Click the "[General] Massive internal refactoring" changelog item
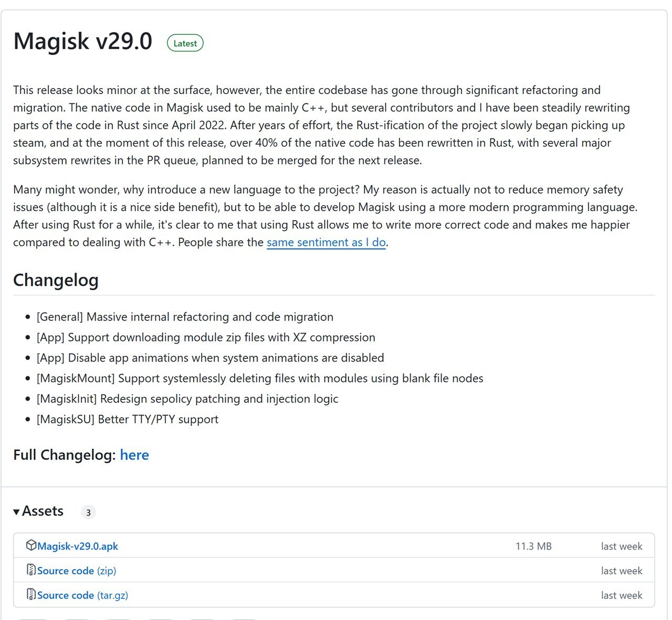 [185, 317]
